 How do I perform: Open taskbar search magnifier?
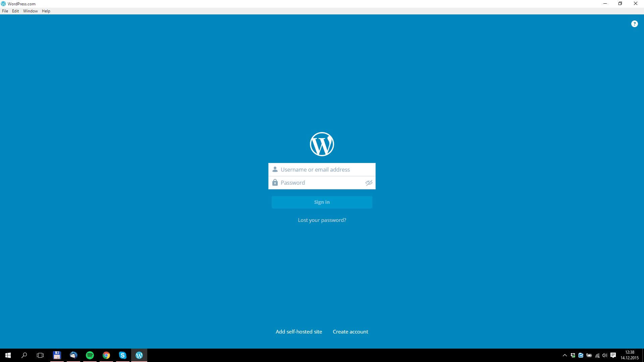coord(24,355)
